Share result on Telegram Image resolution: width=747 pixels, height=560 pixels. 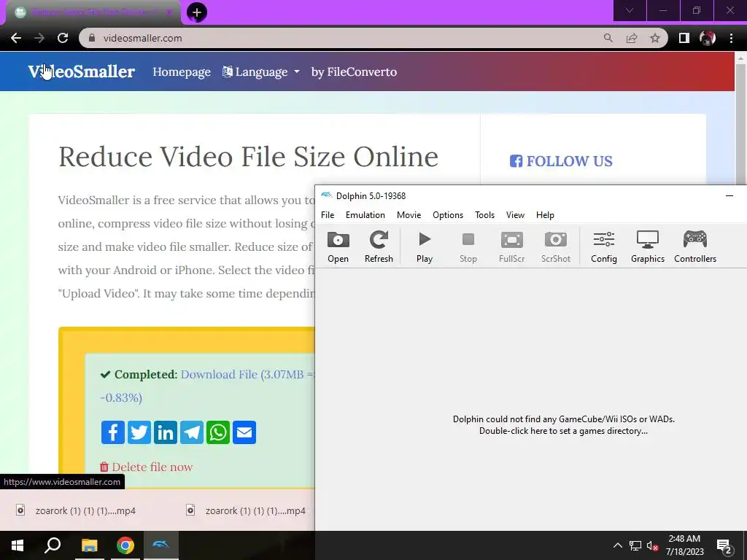(192, 432)
